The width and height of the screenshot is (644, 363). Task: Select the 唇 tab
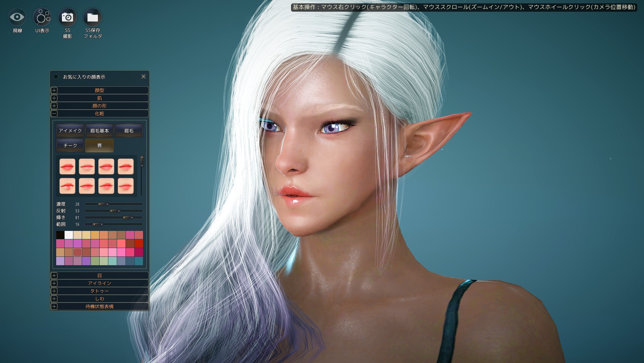point(100,145)
